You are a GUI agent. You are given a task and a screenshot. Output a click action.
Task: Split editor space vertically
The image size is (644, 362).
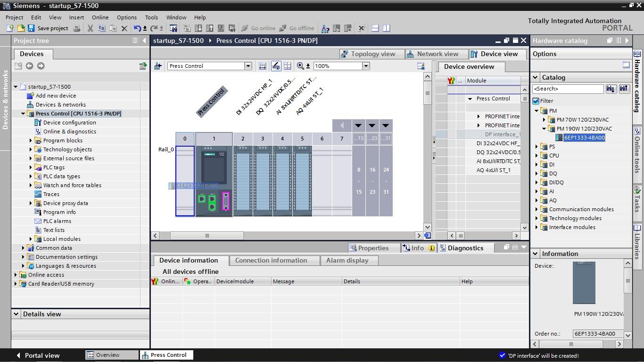click(x=387, y=28)
